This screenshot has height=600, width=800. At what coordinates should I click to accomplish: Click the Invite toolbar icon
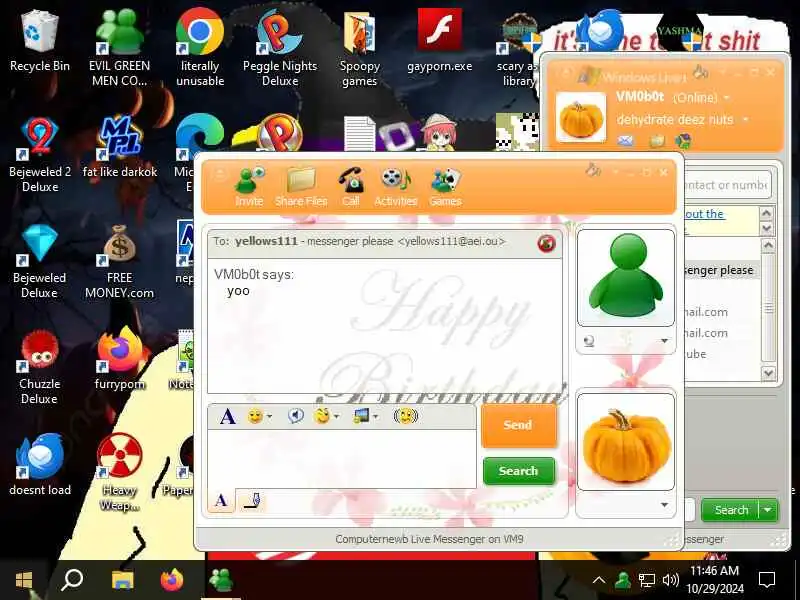click(249, 187)
